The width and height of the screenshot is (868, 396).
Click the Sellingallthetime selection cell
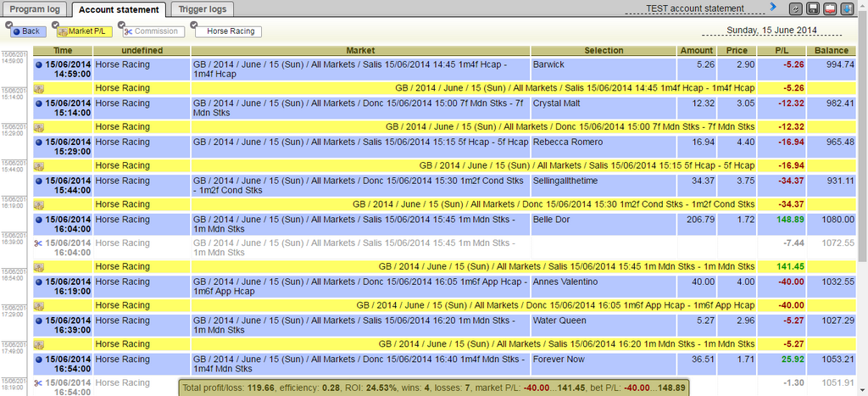pyautogui.click(x=604, y=186)
